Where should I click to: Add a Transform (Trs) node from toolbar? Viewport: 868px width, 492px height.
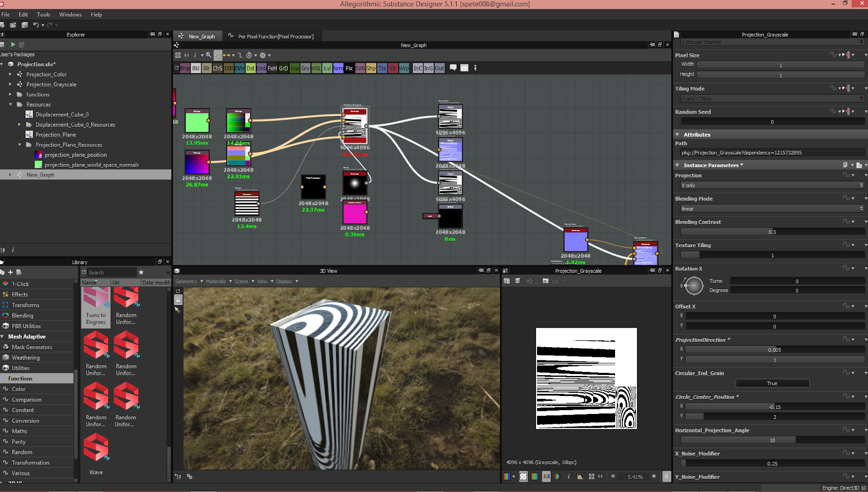tap(382, 68)
